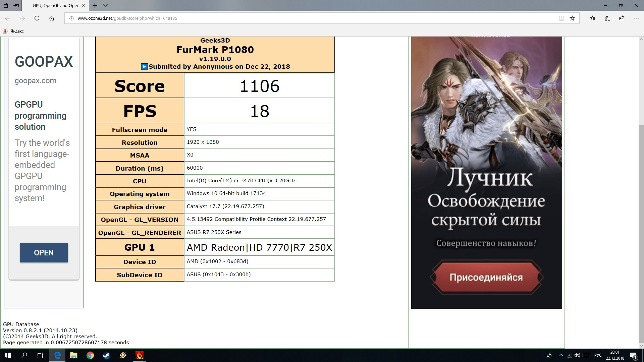
Task: Click the Home icon in toolbar
Action: click(52, 18)
